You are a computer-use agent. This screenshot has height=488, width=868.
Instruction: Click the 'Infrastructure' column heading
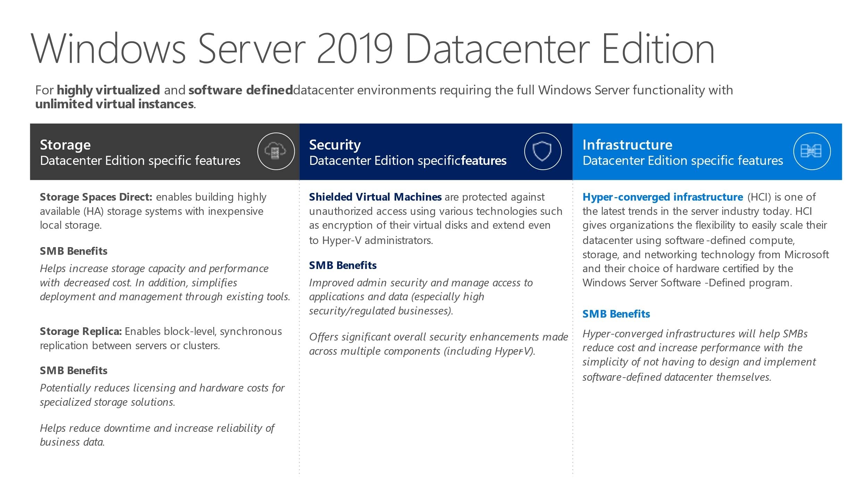[627, 145]
